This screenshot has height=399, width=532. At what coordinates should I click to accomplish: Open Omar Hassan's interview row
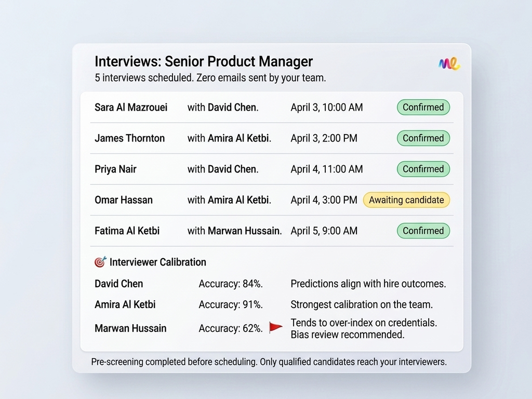(124, 200)
